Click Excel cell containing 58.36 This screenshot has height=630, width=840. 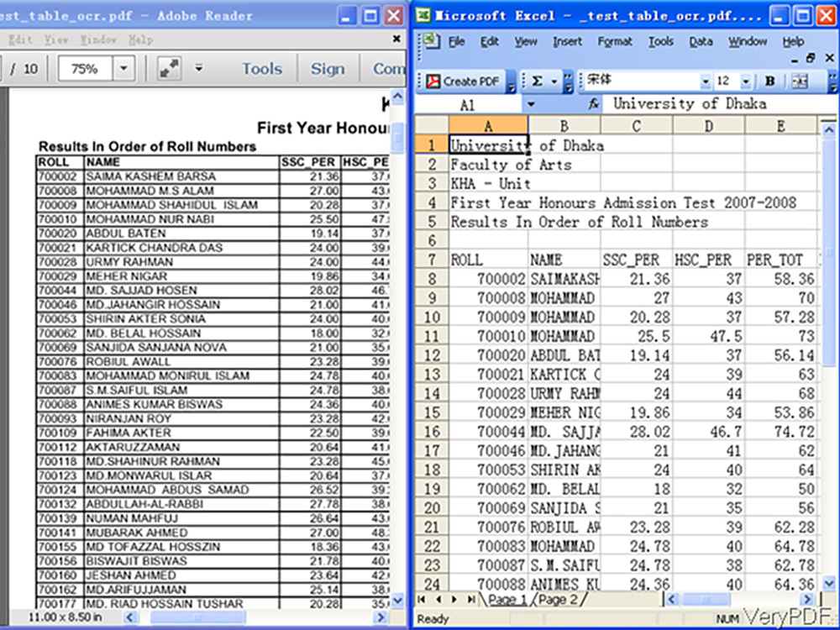[780, 279]
